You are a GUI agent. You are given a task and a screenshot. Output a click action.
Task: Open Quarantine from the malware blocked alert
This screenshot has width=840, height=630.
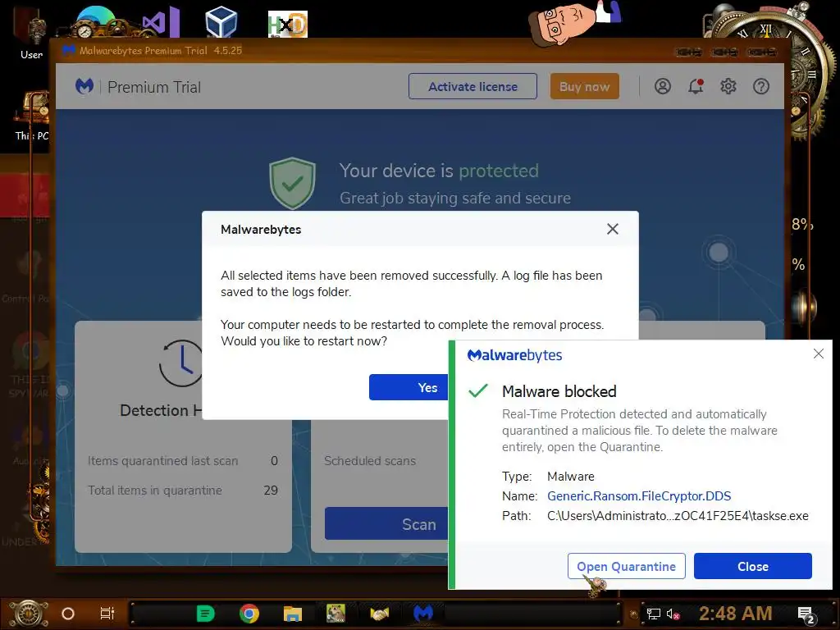626,566
